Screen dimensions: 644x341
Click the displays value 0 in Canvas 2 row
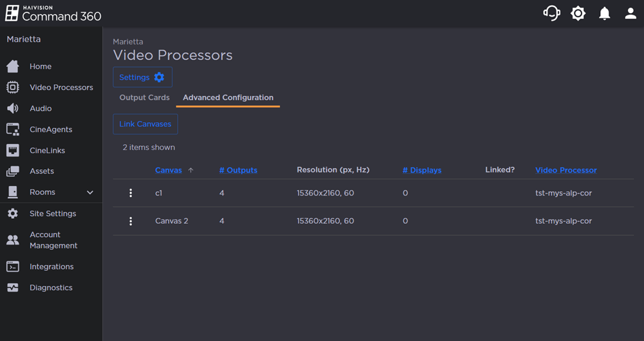point(405,221)
